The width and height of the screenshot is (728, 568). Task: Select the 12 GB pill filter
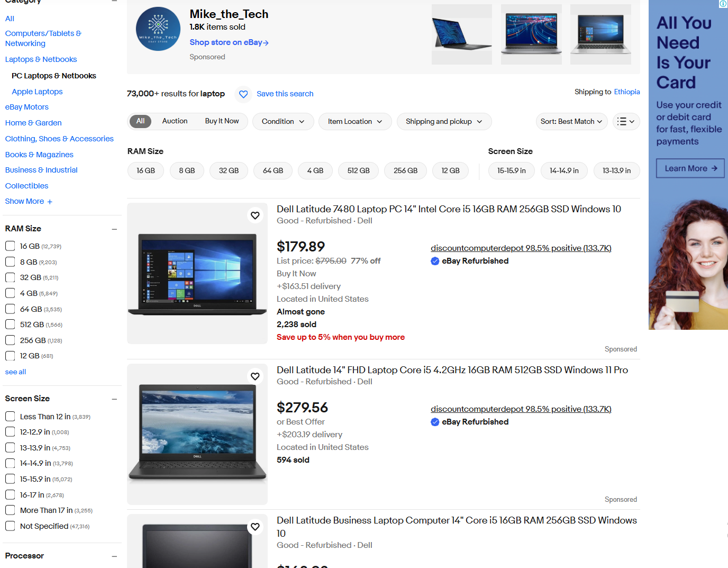click(x=450, y=170)
